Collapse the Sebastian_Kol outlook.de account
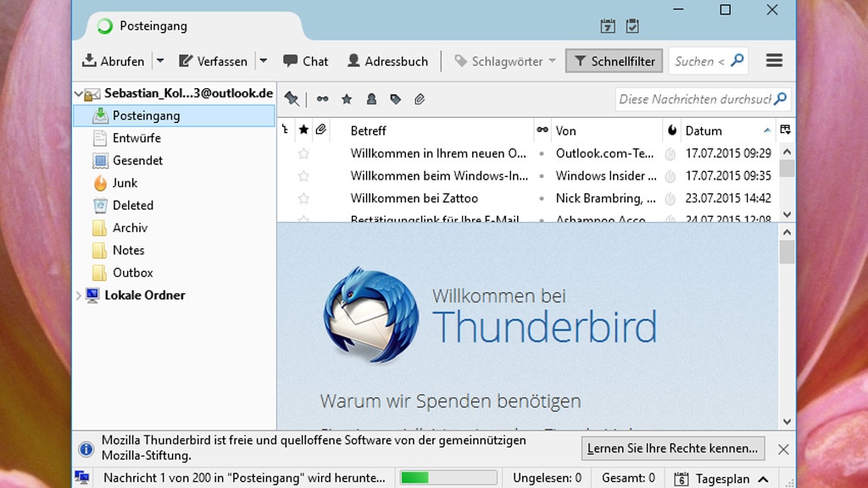Viewport: 868px width, 488px height. point(79,94)
